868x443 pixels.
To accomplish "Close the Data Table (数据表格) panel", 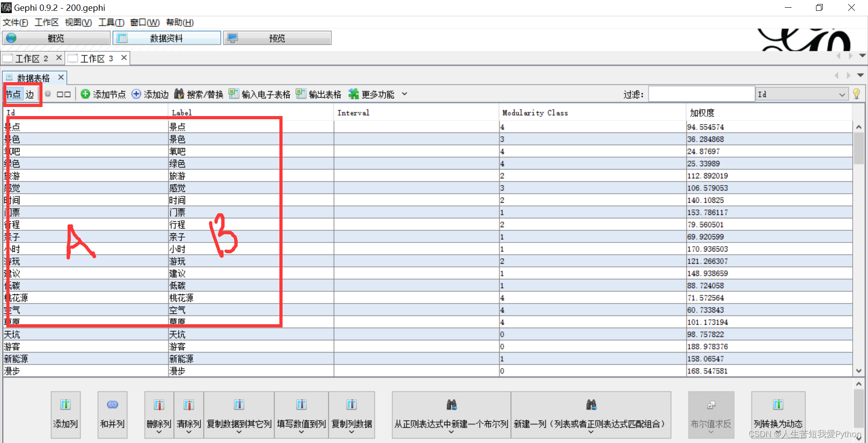I will click(x=61, y=77).
